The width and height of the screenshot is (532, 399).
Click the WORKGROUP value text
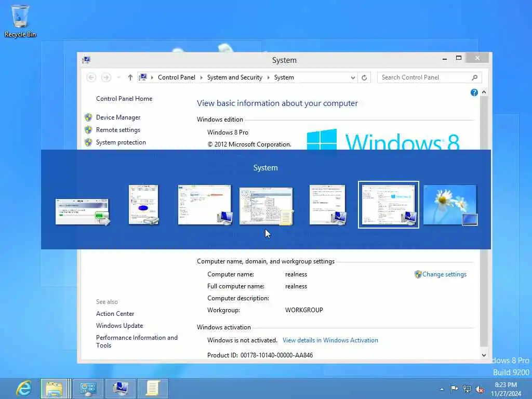(x=304, y=310)
